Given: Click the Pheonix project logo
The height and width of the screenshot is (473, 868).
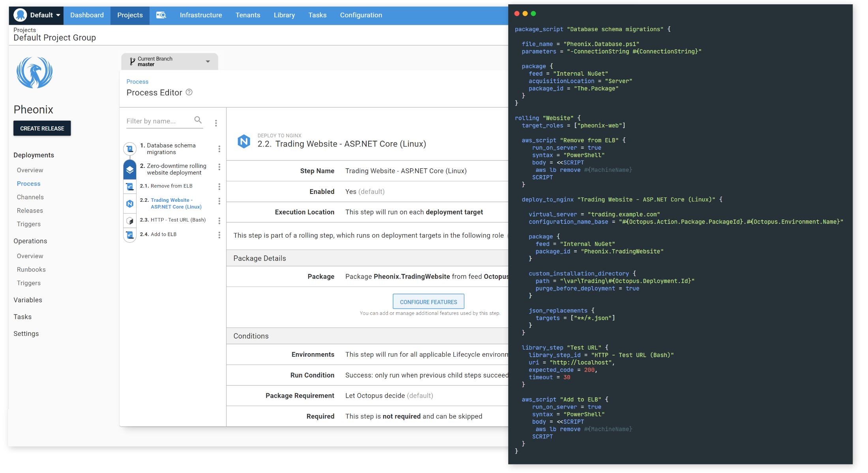Looking at the screenshot, I should pos(35,73).
